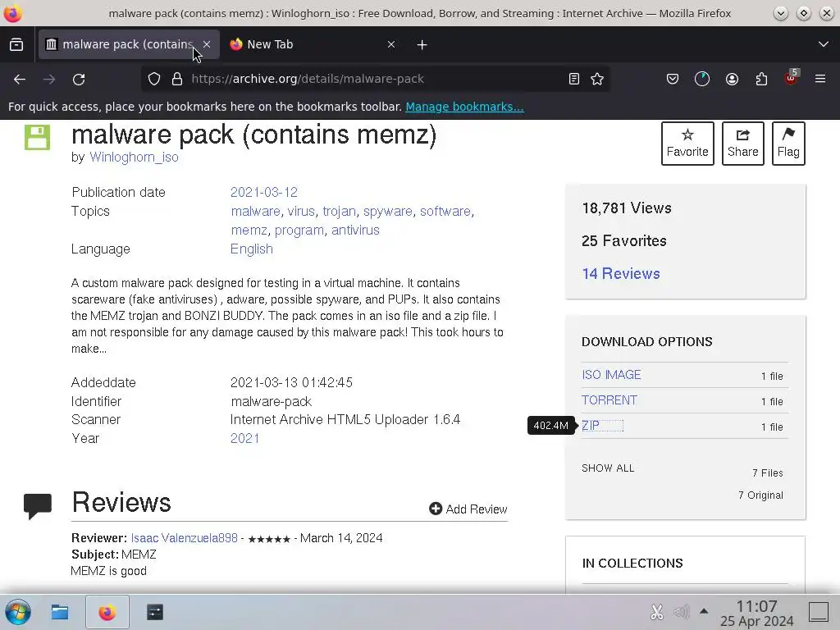Click the green floppy software icon
Image resolution: width=840 pixels, height=630 pixels.
click(x=37, y=138)
